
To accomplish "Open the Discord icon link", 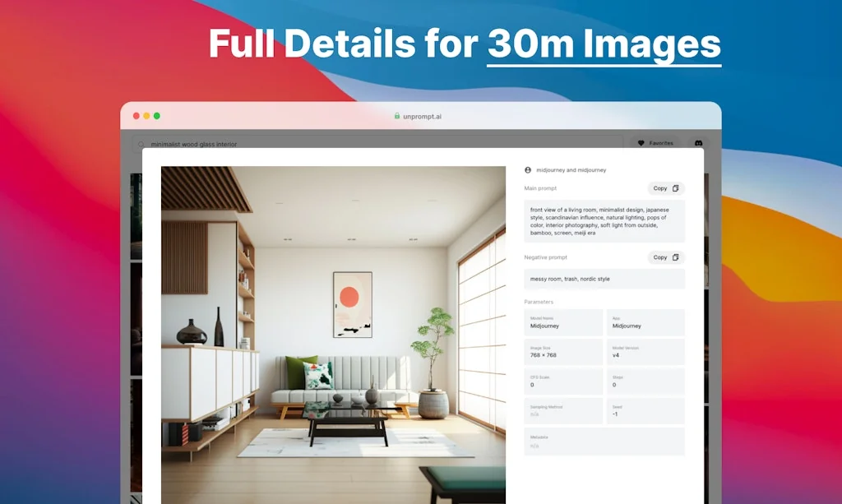I will (x=698, y=143).
